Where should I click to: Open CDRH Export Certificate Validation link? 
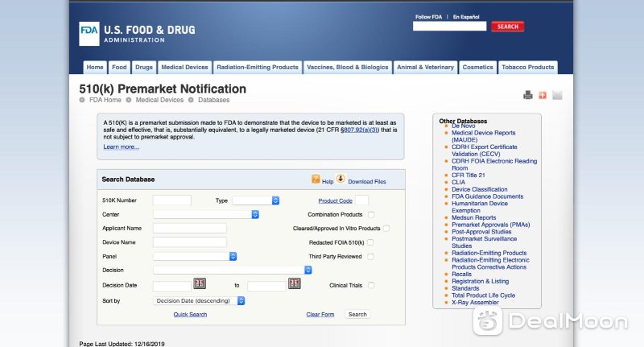point(485,151)
